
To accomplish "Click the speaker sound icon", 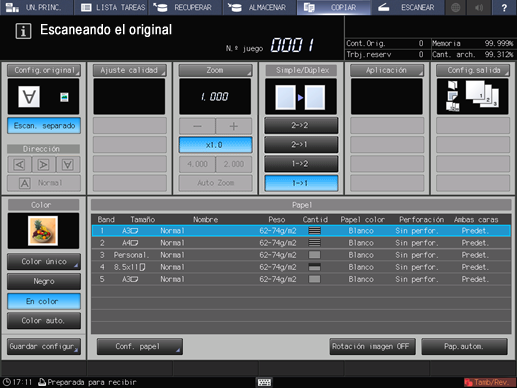I will point(479,7).
